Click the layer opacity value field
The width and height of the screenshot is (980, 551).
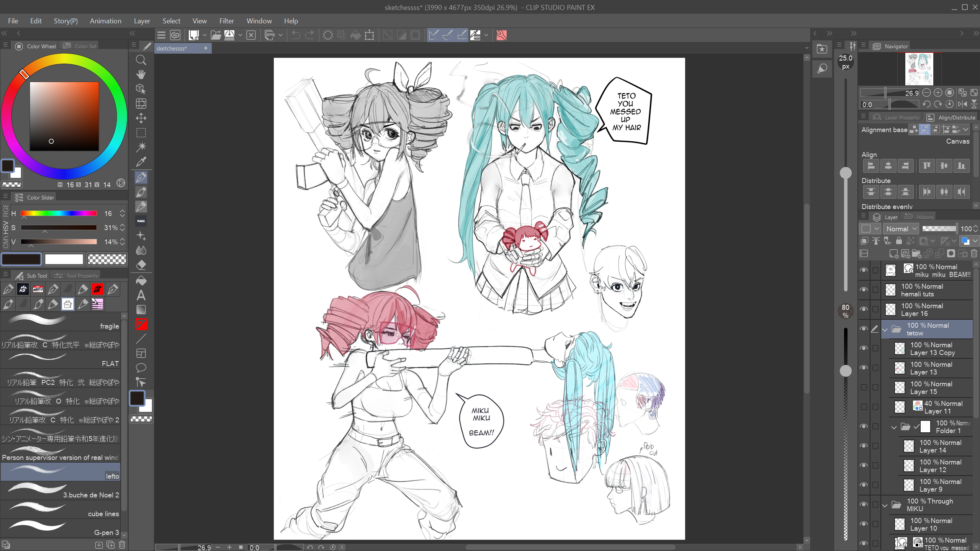pyautogui.click(x=966, y=229)
